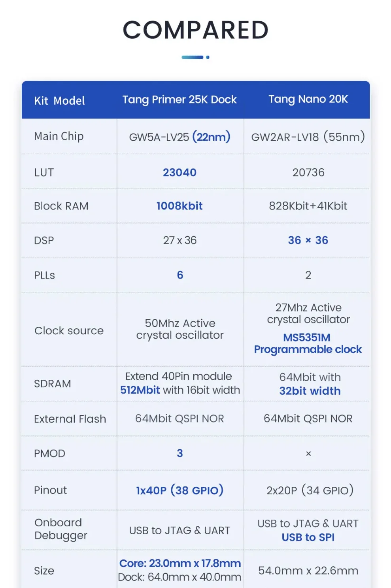The height and width of the screenshot is (588, 391).
Task: Click the highlighted 23040 LUT value
Action: coord(179,172)
